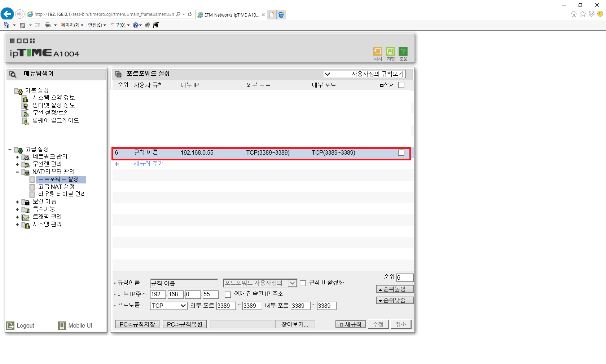Viewport: 606px width, 364px height.
Task: Click the 순위 number input field
Action: click(405, 278)
